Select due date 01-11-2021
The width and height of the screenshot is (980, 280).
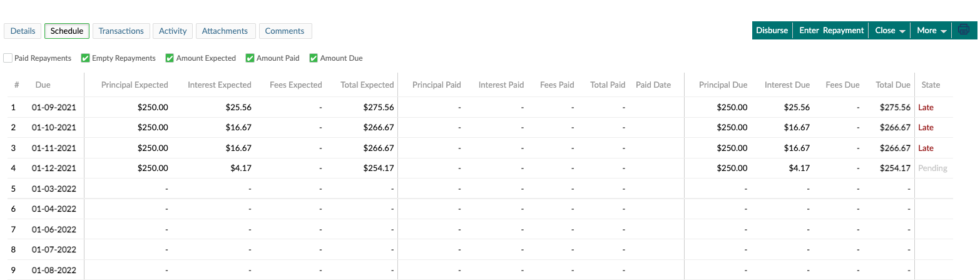click(x=54, y=148)
